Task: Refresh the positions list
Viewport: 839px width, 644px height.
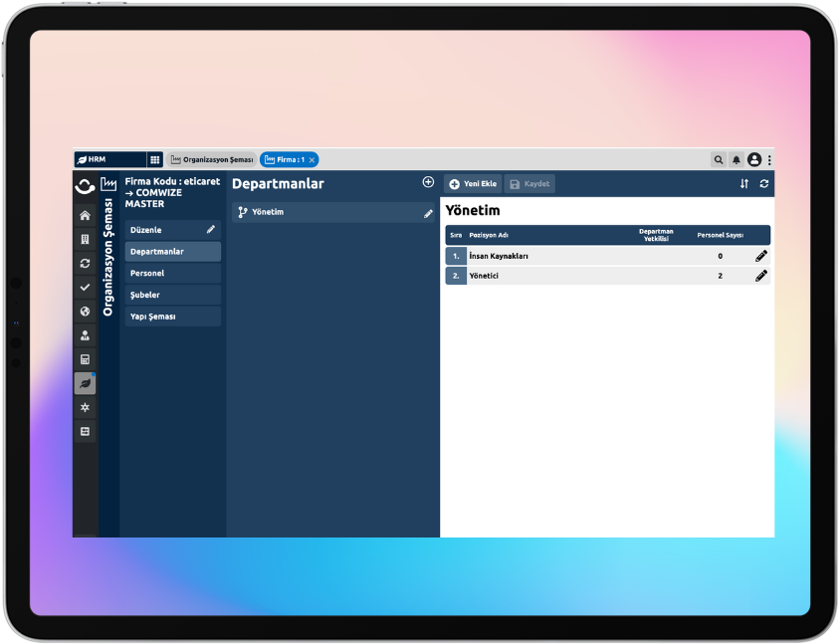Action: pos(763,184)
